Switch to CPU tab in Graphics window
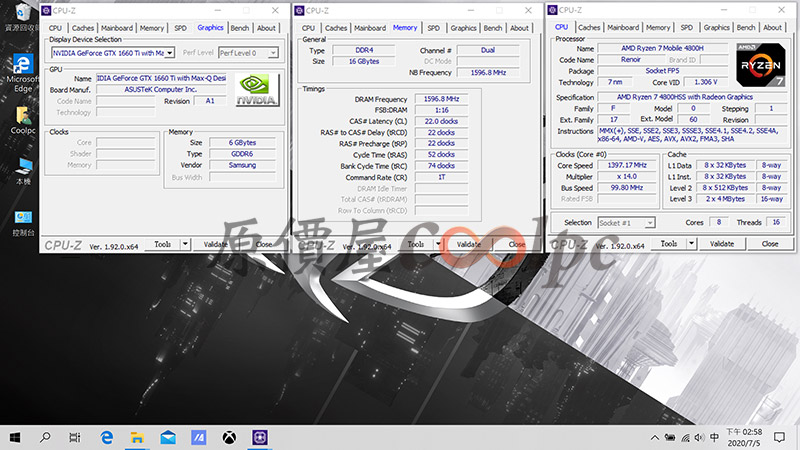The height and width of the screenshot is (450, 800). point(55,28)
